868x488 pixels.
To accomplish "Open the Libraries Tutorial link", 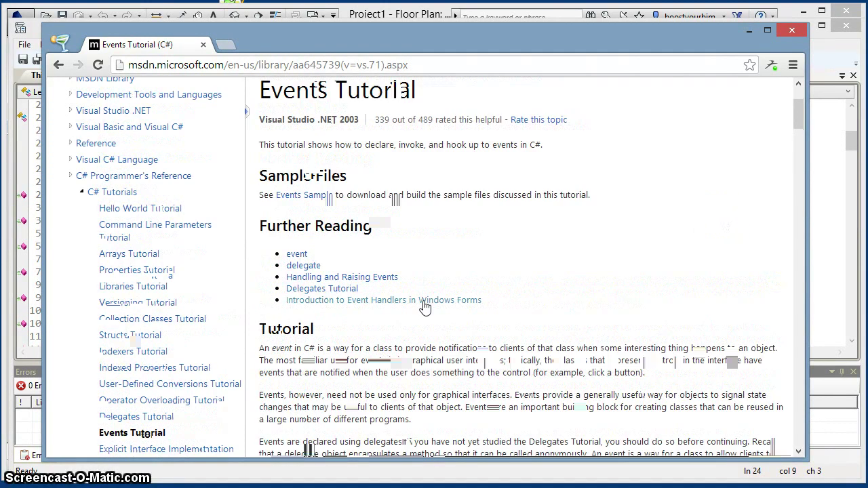I will 133,286.
